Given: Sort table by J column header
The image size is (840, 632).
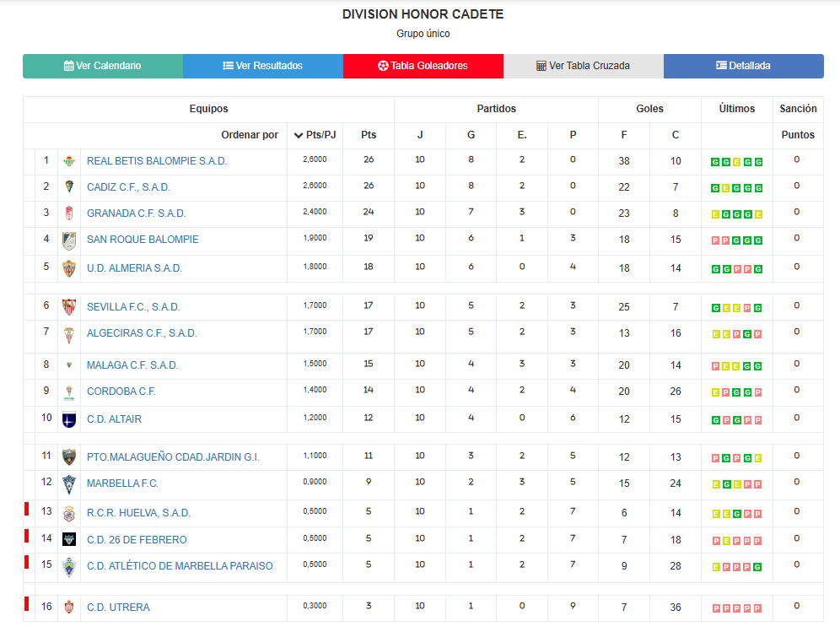Looking at the screenshot, I should coord(420,135).
